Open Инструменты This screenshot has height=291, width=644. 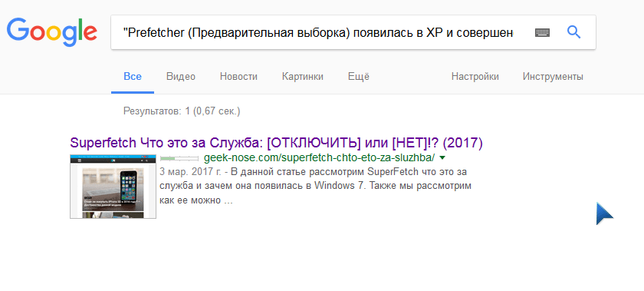coord(553,77)
